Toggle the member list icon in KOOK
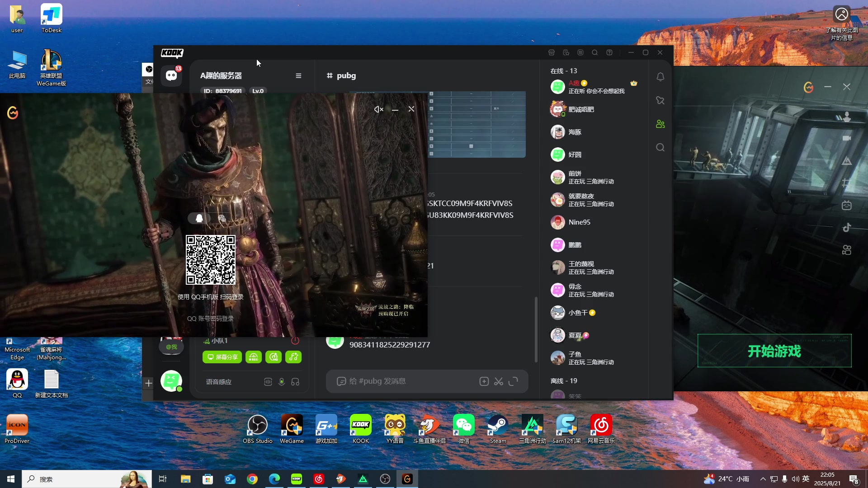 click(x=660, y=124)
